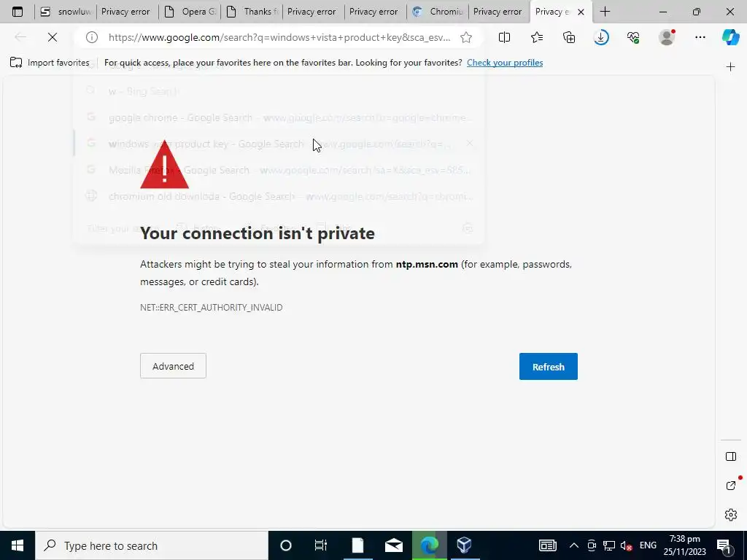Open Check your profiles link
Viewport: 747px width, 560px height.
pos(505,63)
